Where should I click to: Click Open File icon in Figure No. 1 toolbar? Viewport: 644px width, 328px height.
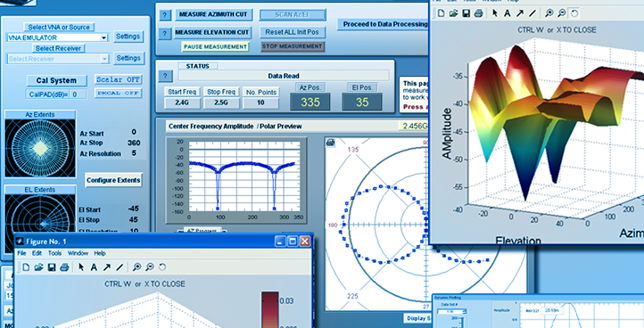tap(38, 267)
